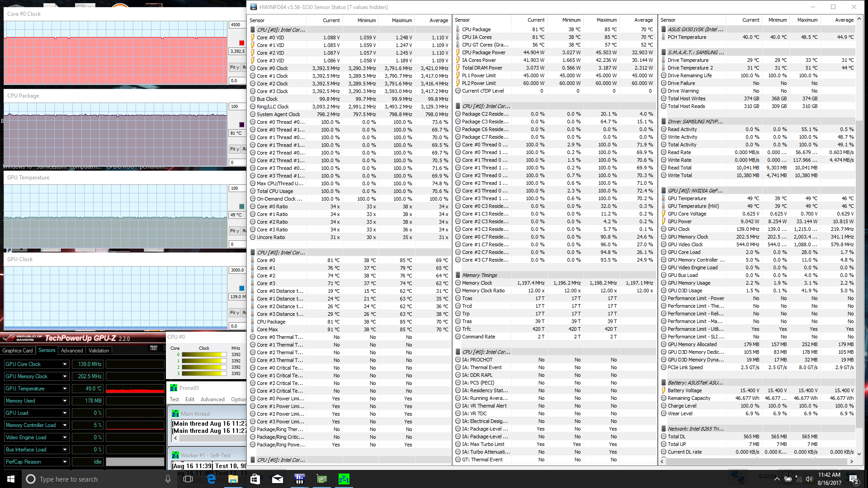Viewport: 868px width, 488px height.
Task: Open Microsoft Edge from the taskbar
Action: 211,479
